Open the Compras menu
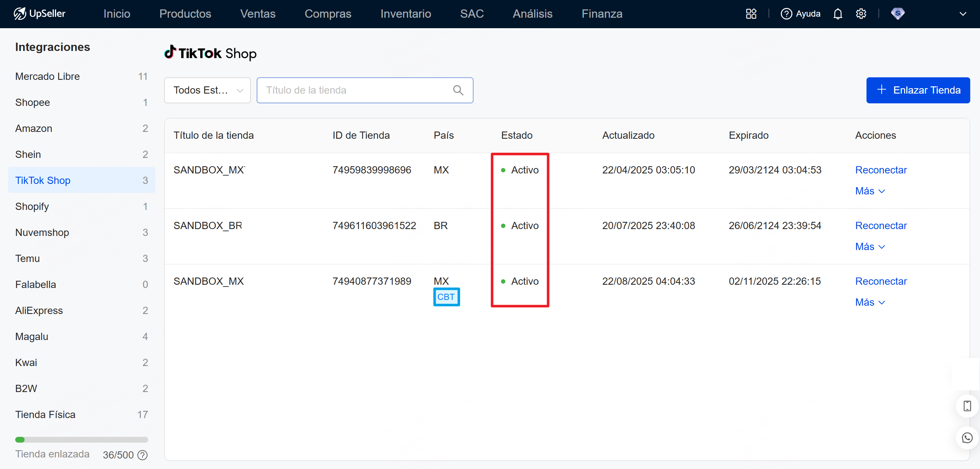The height and width of the screenshot is (469, 980). pos(328,14)
